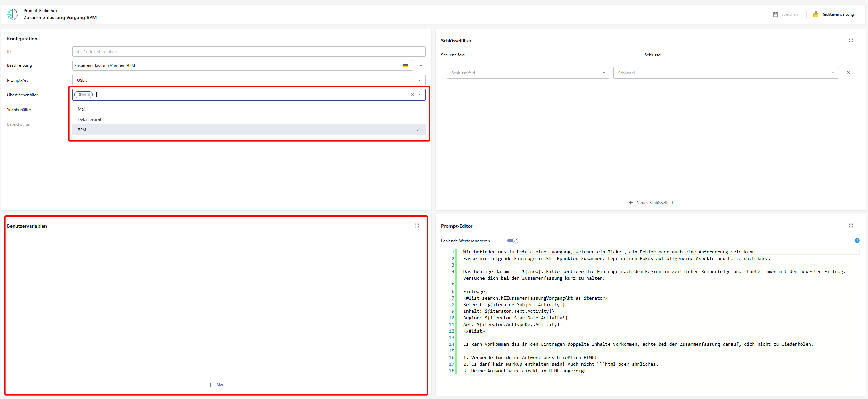This screenshot has width=868, height=399.
Task: Open the Prompt-Art USER dropdown
Action: (x=248, y=80)
